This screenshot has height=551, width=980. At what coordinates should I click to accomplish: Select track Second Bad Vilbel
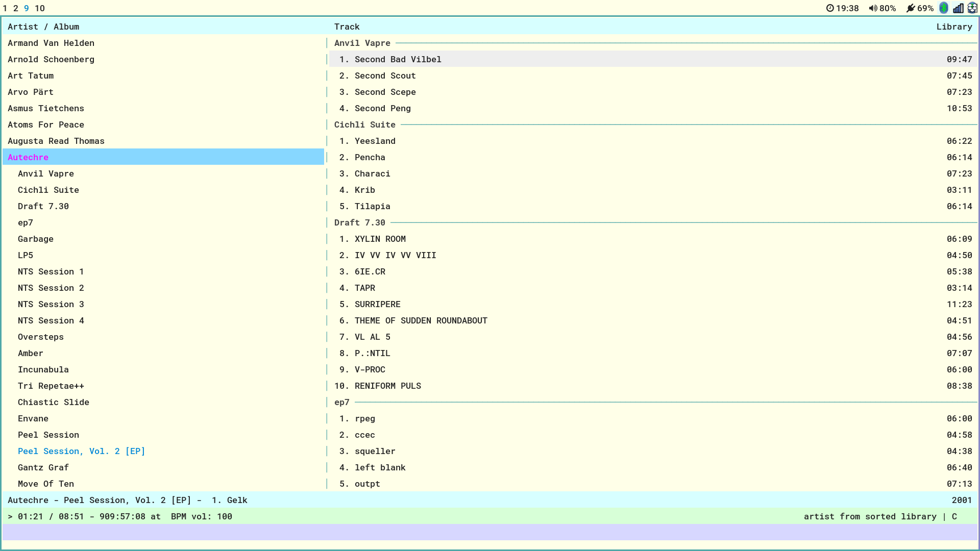(398, 59)
